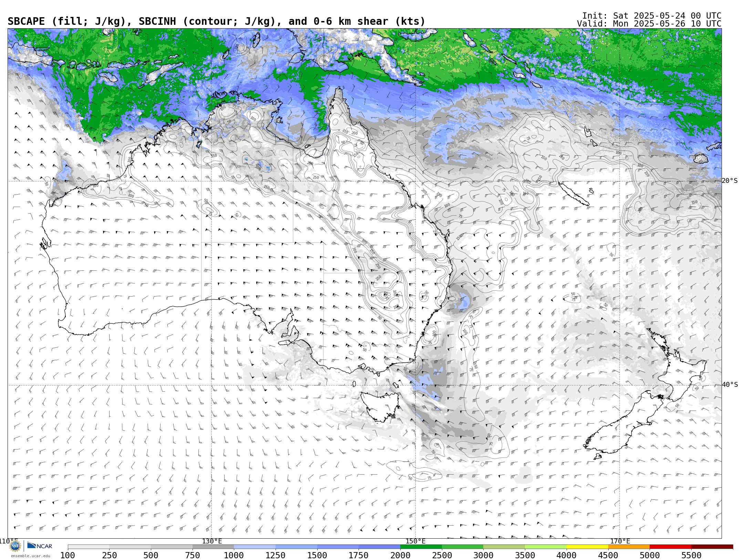Pick the yellow 4000–4500 colorbar swatch

click(587, 547)
